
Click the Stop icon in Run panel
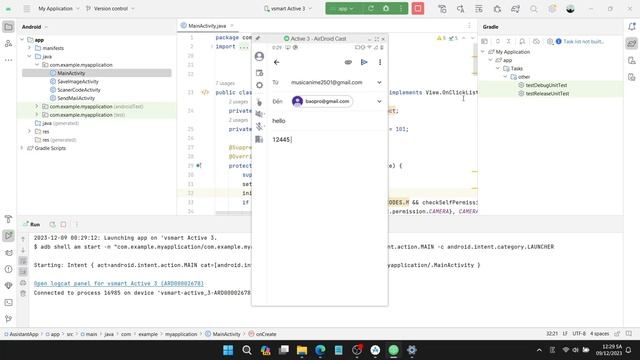pyautogui.click(x=63, y=224)
